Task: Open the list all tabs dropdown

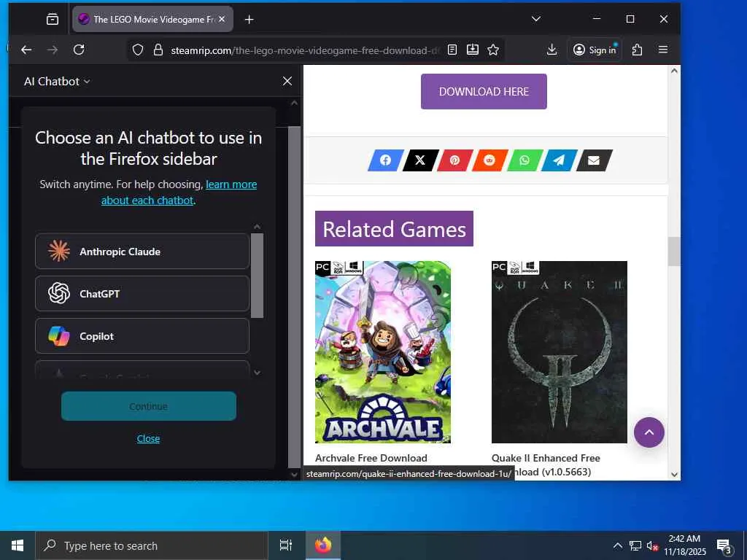Action: point(536,19)
